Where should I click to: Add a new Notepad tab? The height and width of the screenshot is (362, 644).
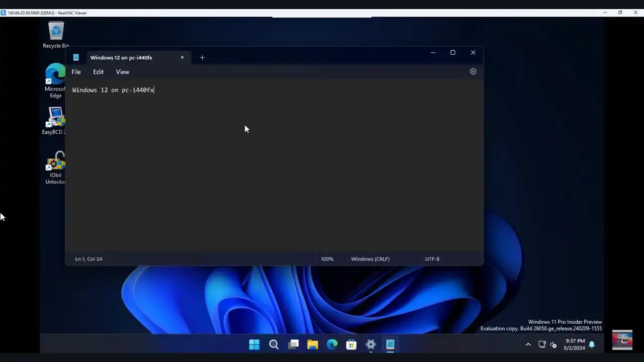(202, 57)
